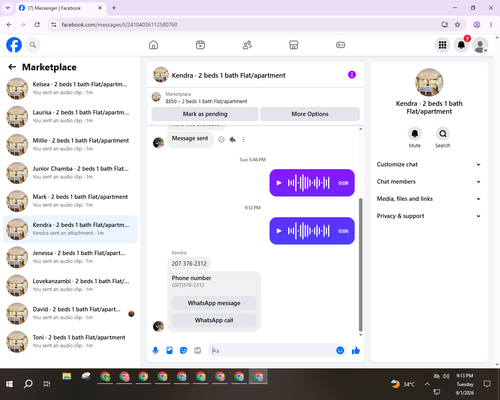The image size is (500, 400).
Task: Go back using the Marketplace back arrow
Action: 12,67
